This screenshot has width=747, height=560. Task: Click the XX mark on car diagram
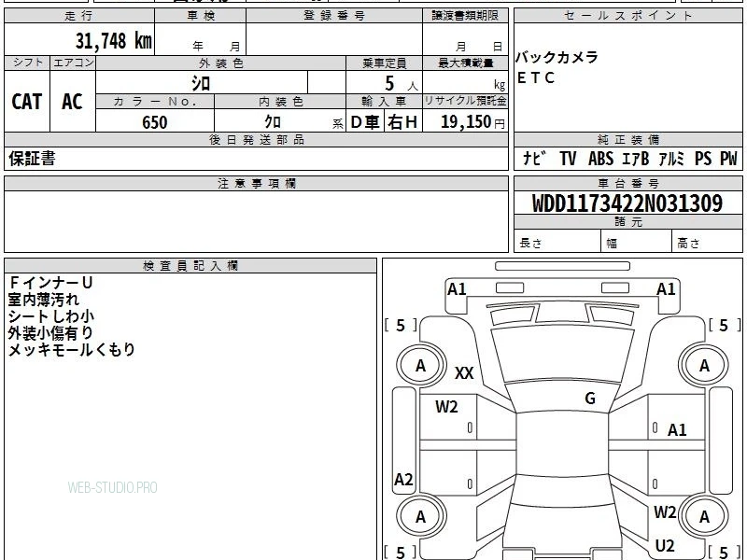[x=464, y=372]
